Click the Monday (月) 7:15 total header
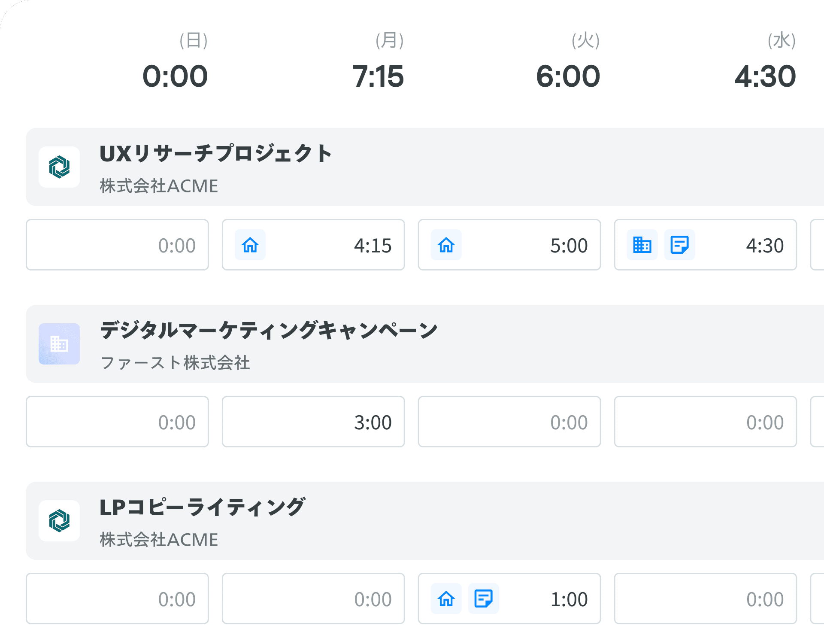The image size is (824, 644). click(x=379, y=61)
